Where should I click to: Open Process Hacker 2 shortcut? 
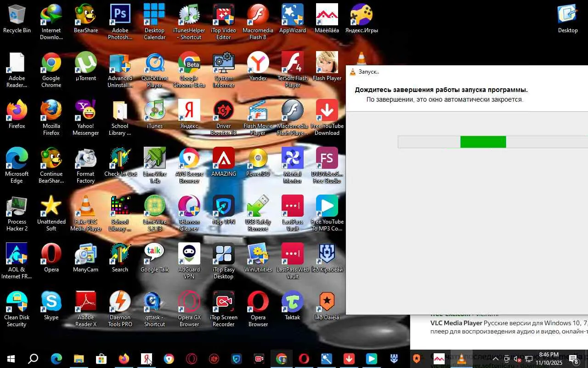click(x=17, y=213)
